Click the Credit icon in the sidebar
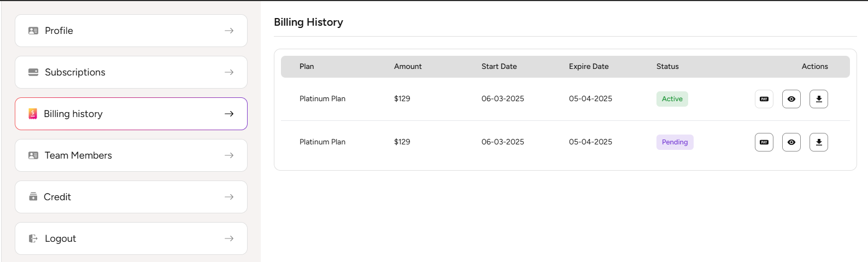The height and width of the screenshot is (262, 868). tap(33, 197)
